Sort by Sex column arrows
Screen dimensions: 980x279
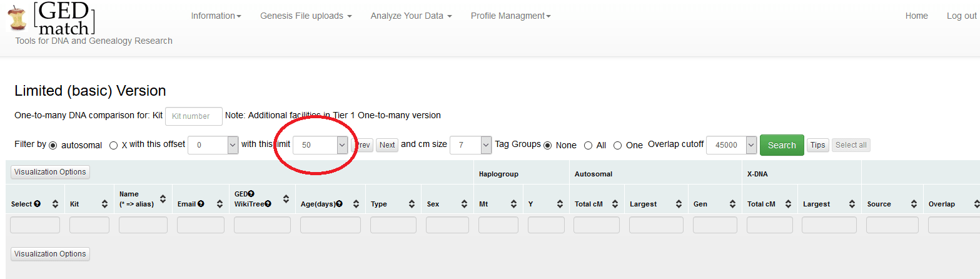[x=464, y=204]
